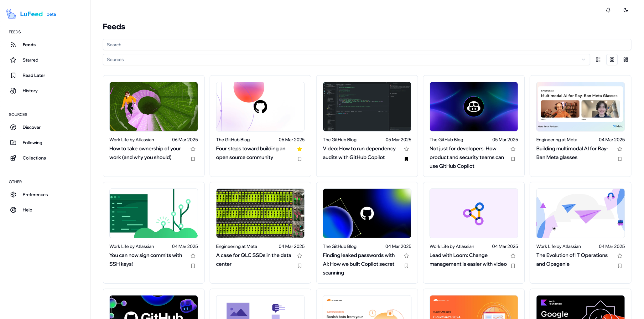The image size is (644, 319).
Task: Click the Loom share-icon thumbnail
Action: [x=474, y=214]
